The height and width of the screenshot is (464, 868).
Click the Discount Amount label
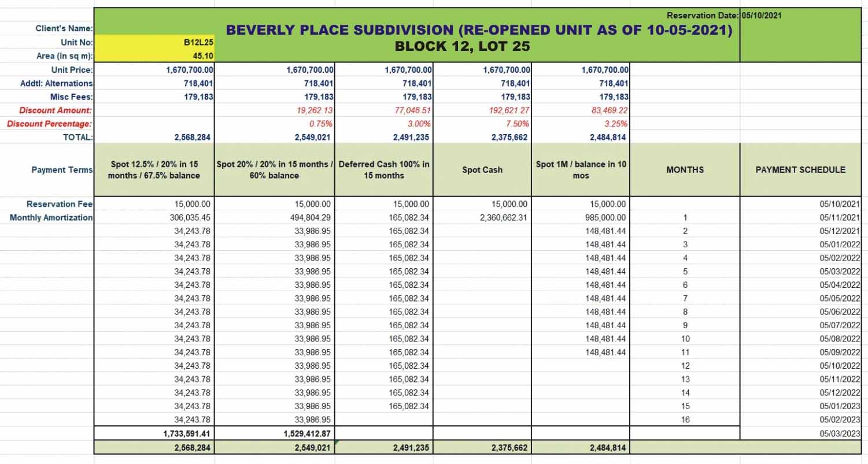point(56,110)
